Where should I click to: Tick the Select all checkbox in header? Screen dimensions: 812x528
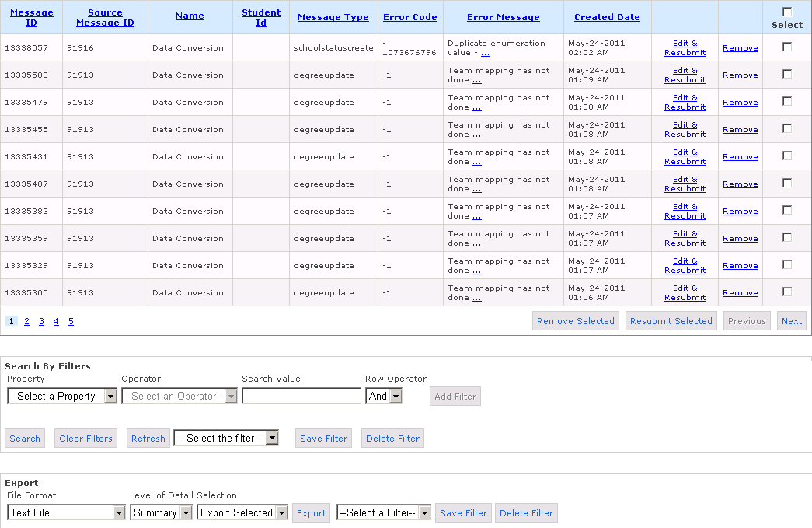click(787, 12)
